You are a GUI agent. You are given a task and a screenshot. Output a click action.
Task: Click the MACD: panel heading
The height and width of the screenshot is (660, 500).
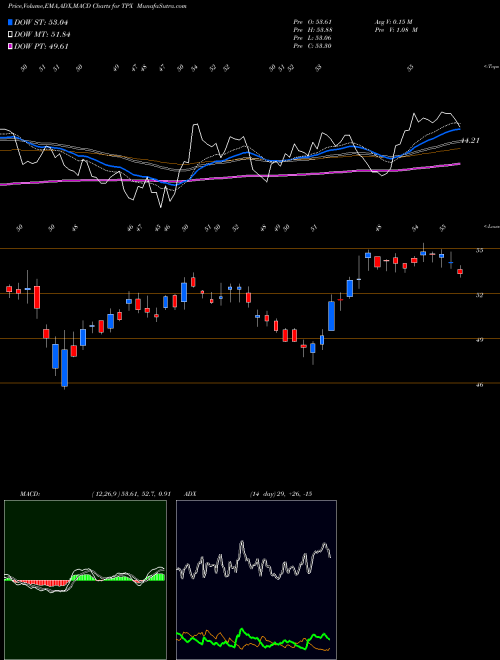coord(29,494)
